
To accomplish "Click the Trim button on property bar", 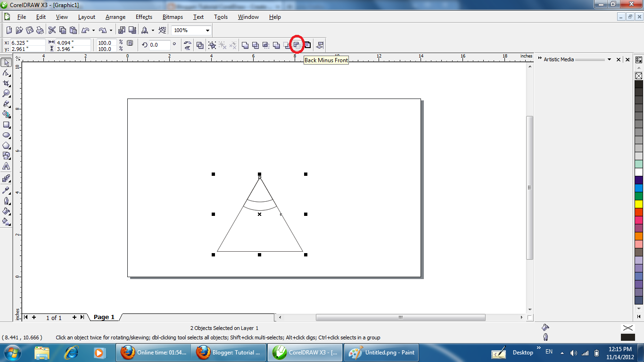I will pyautogui.click(x=256, y=45).
